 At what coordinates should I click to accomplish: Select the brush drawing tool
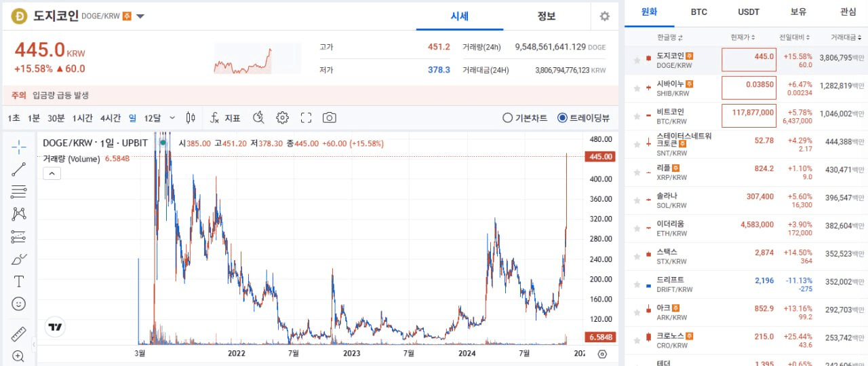coord(19,259)
